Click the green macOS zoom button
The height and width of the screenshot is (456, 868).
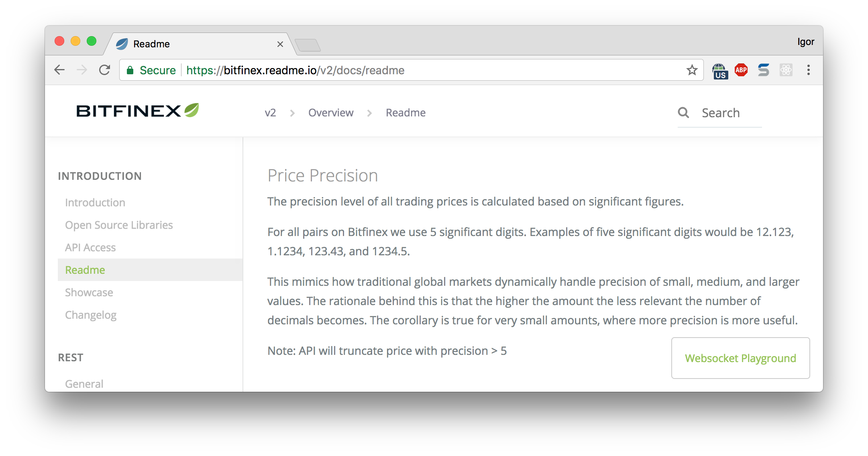point(92,41)
